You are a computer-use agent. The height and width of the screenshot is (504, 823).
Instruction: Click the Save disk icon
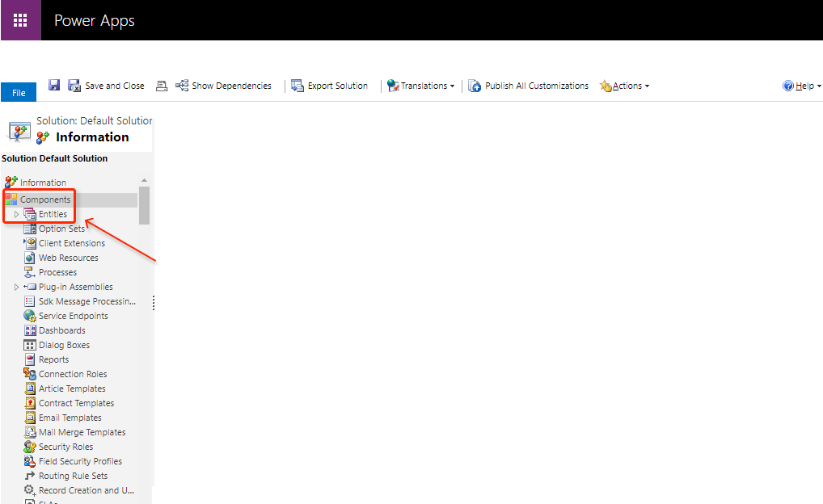(x=54, y=85)
